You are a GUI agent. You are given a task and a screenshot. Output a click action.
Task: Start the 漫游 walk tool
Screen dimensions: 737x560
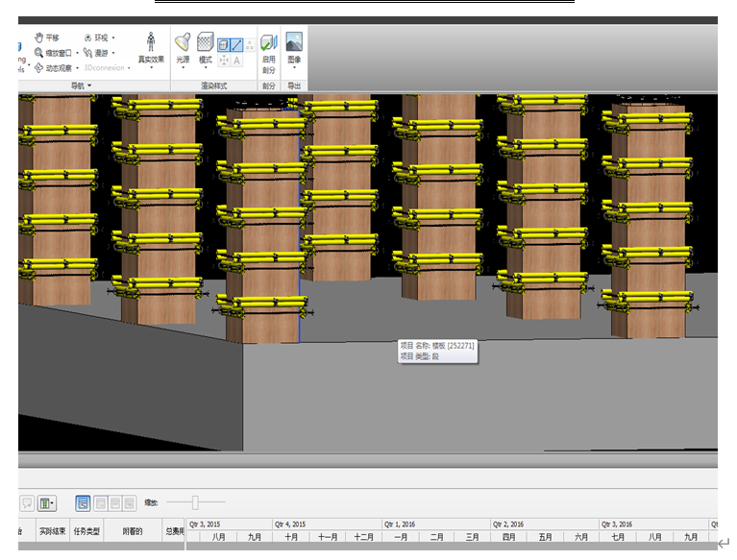pos(96,53)
